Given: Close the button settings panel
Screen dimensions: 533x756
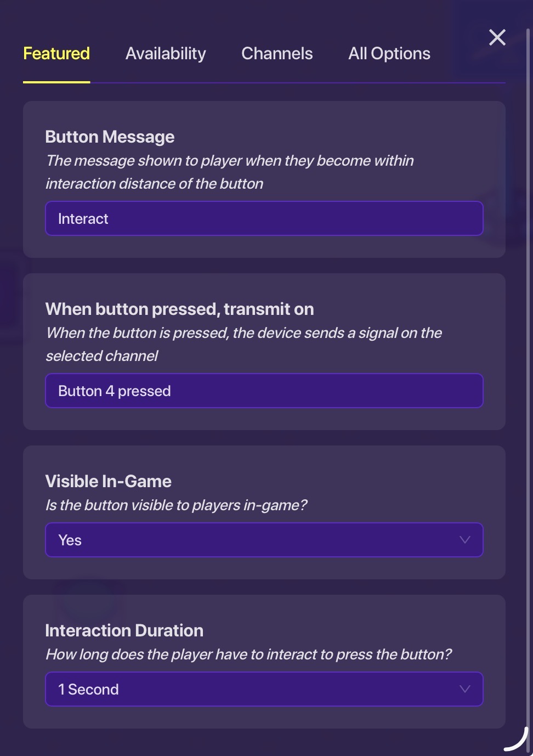Looking at the screenshot, I should click(497, 37).
